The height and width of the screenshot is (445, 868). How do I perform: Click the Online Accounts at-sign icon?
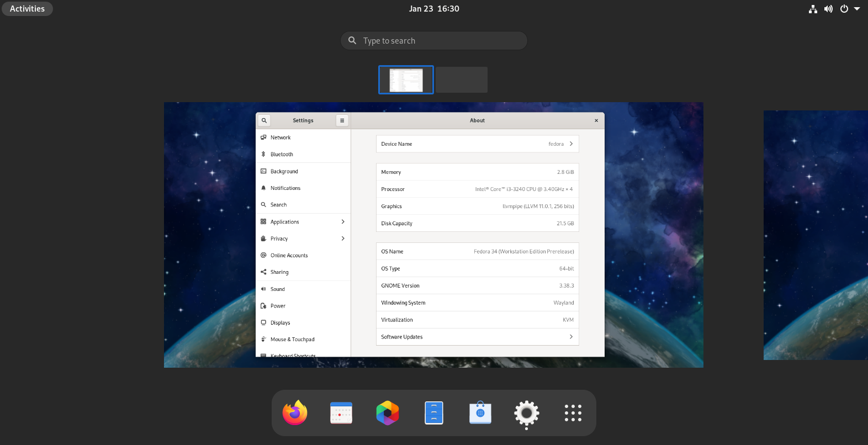[x=263, y=255]
